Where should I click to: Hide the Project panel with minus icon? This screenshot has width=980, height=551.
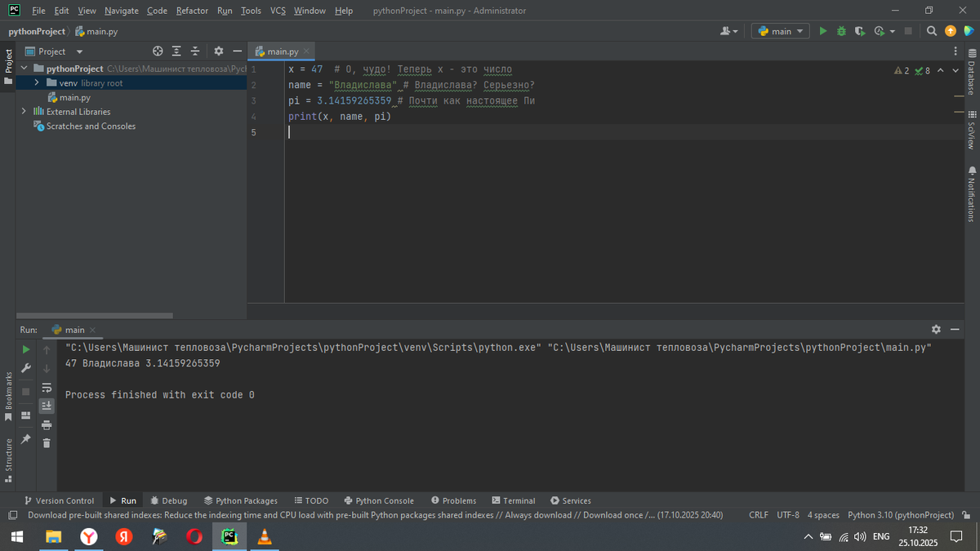[237, 51]
